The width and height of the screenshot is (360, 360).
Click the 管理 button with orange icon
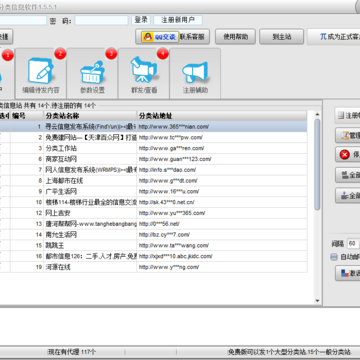pyautogui.click(x=347, y=135)
